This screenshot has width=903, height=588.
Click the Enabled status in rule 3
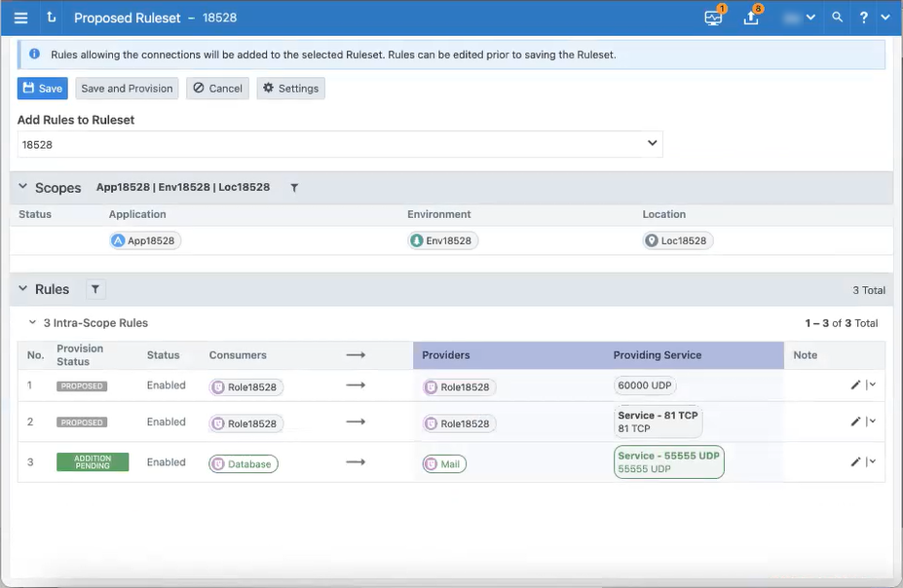click(166, 462)
